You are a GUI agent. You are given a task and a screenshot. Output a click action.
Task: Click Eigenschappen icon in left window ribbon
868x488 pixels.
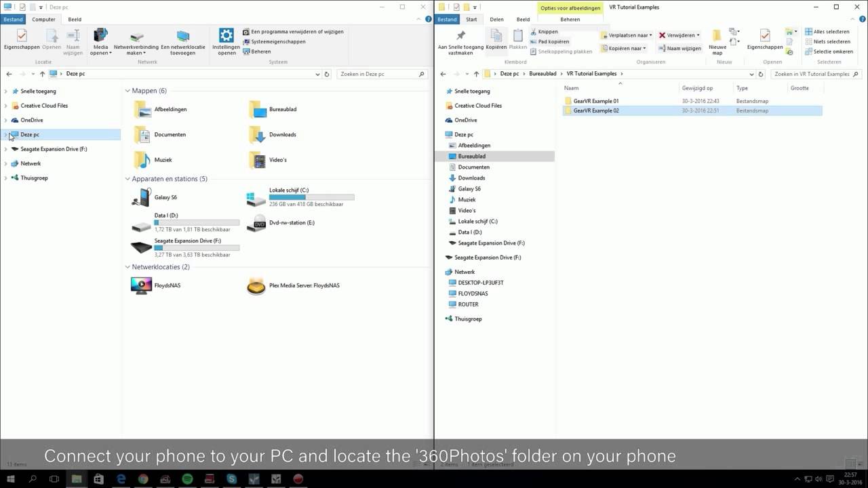[22, 35]
